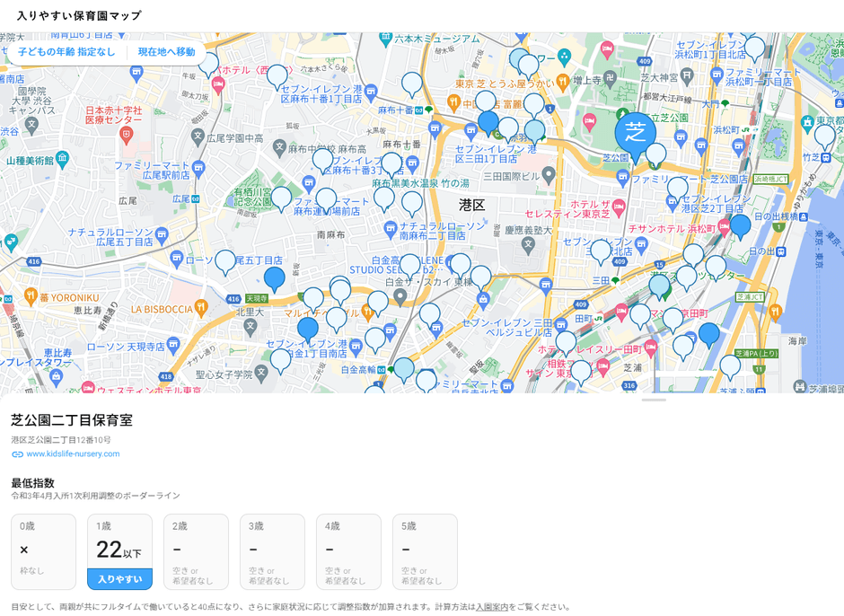Click the temple 卍 icon near 増上寺
844x616 pixels.
click(611, 78)
